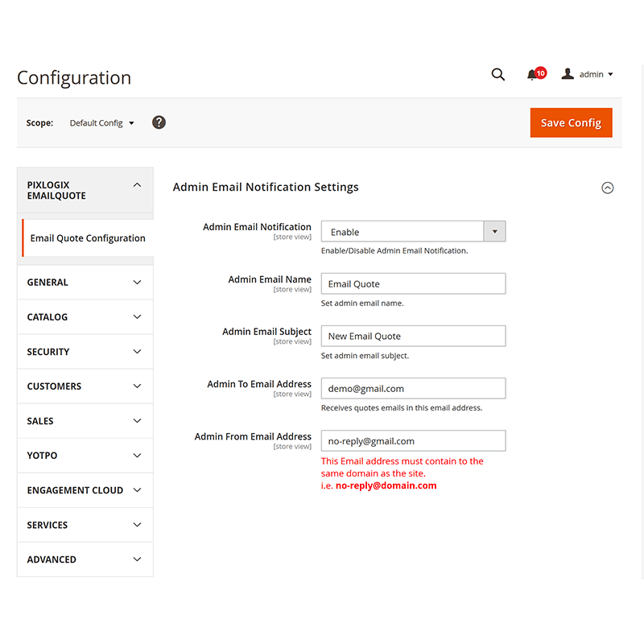Click the red notification counter badge
Screen dimensions: 644x644
(x=539, y=69)
